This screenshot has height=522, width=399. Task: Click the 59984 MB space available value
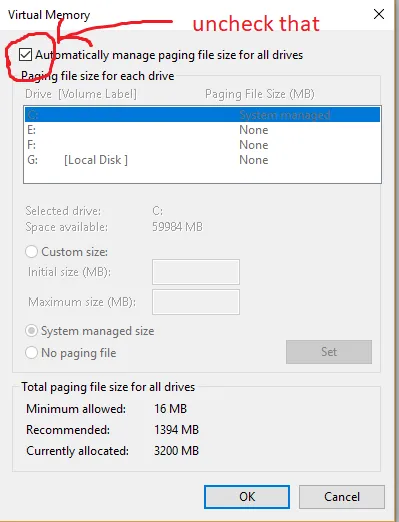click(177, 227)
